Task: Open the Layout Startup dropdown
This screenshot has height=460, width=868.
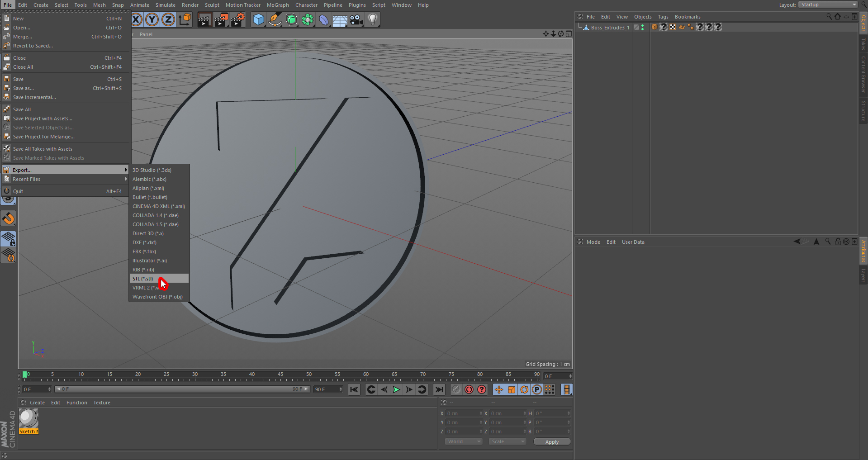Action: coord(828,5)
